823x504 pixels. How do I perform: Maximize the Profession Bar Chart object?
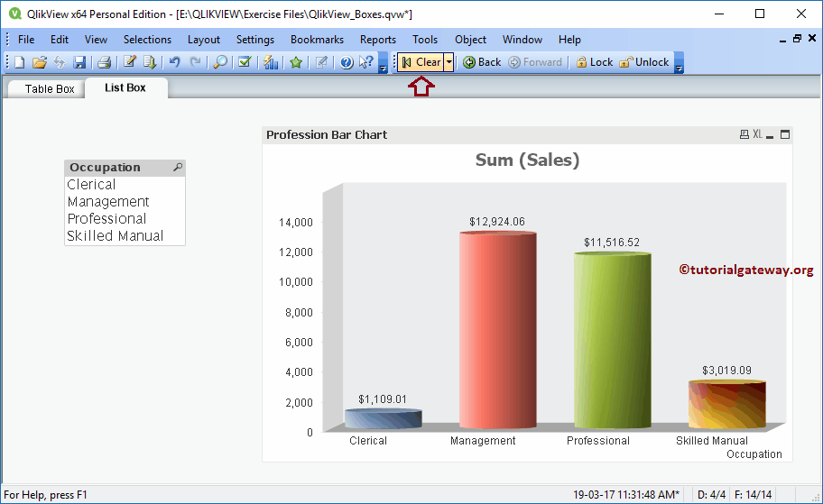(x=785, y=134)
